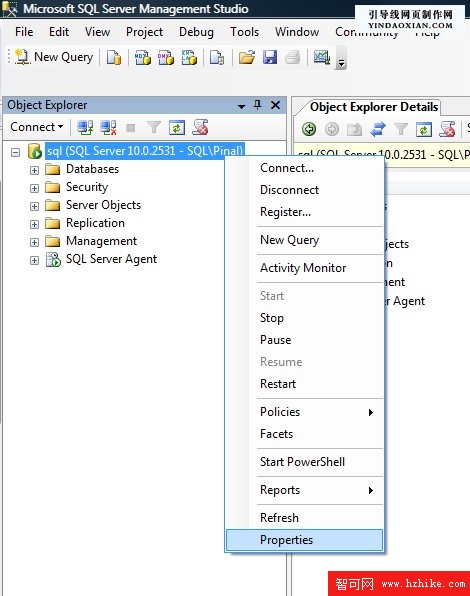The width and height of the screenshot is (470, 596).
Task: Open the Connect dropdown in Object Explorer
Action: (x=36, y=127)
